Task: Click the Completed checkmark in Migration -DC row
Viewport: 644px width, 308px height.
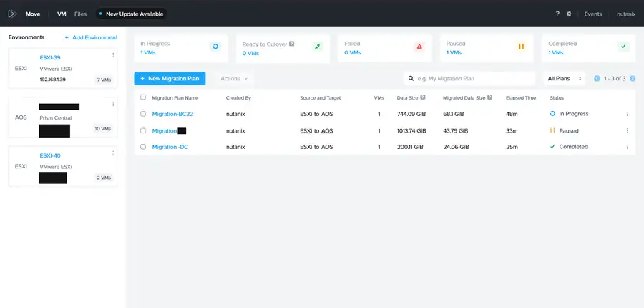Action: pos(552,146)
